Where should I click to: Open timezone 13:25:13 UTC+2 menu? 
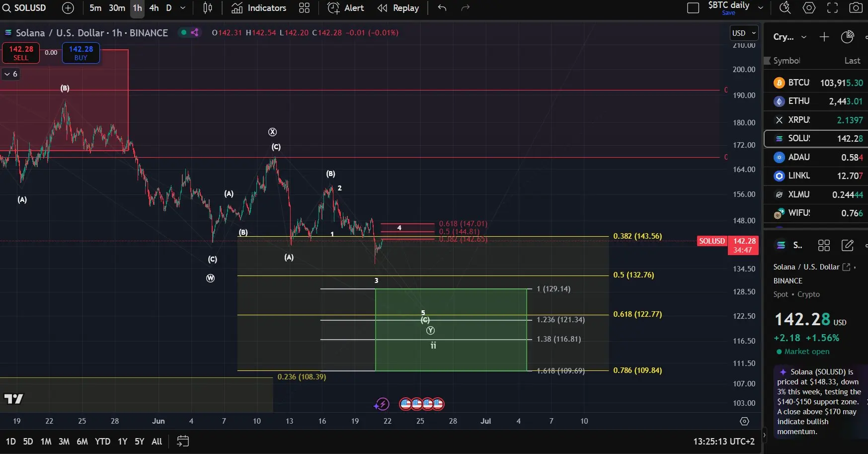pos(724,442)
